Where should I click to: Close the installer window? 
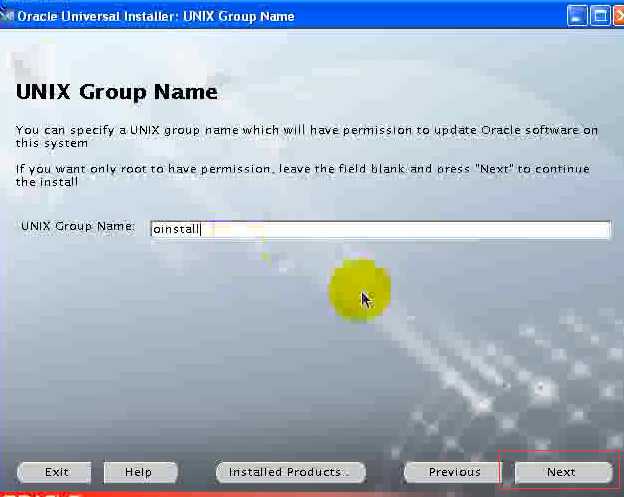coord(619,16)
